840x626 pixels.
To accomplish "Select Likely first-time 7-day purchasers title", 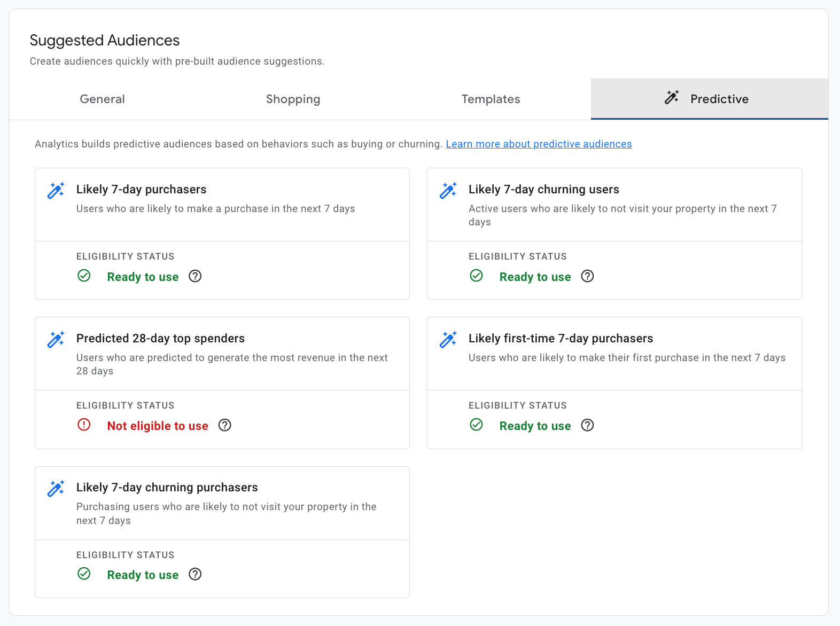I will coord(561,339).
